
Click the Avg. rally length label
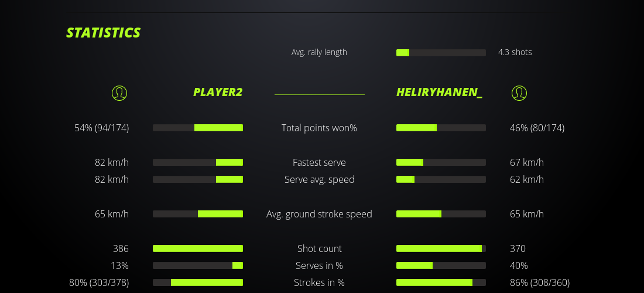pyautogui.click(x=319, y=52)
